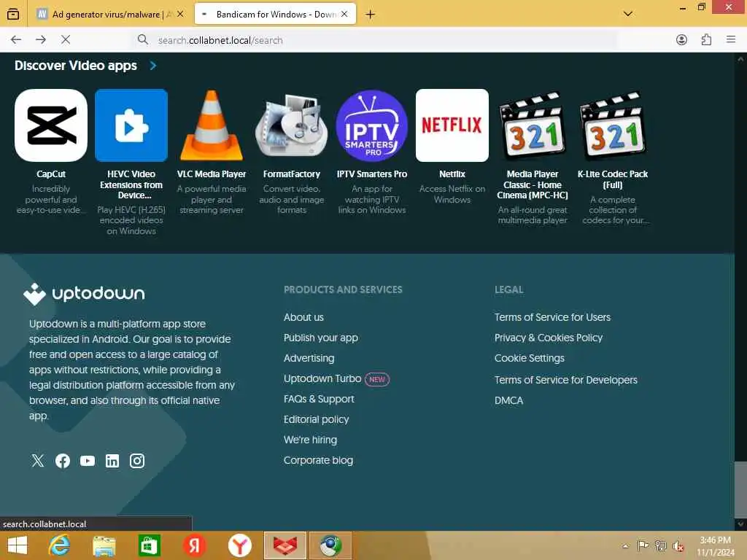Visit Uptodown's X (Twitter) profile icon

(x=38, y=461)
